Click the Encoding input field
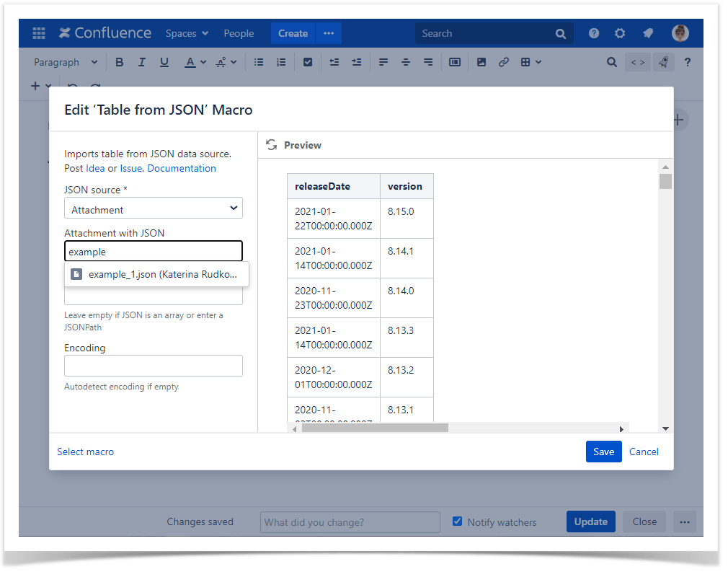The width and height of the screenshot is (728, 572). tap(154, 366)
